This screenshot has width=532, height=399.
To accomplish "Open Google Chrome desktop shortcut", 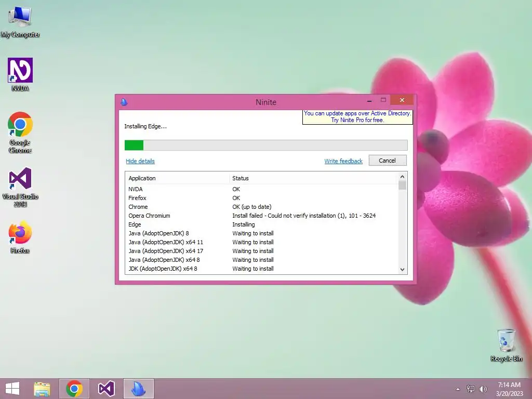I will (x=20, y=132).
